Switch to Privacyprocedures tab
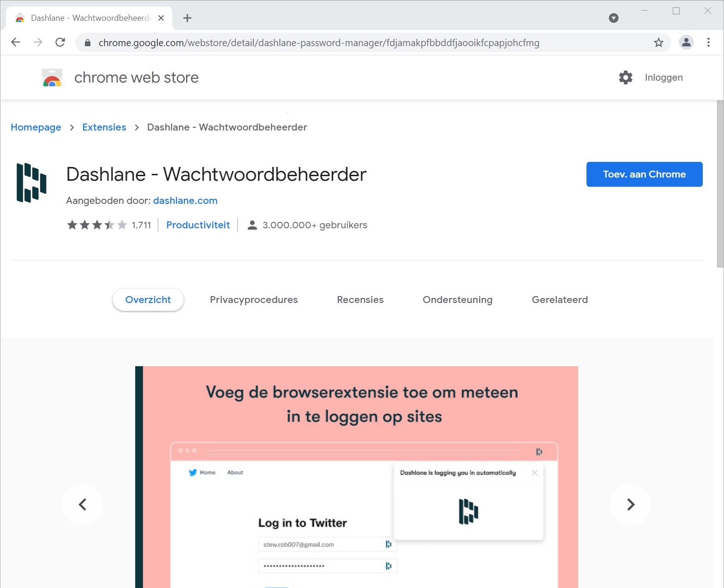724x588 pixels. tap(254, 300)
